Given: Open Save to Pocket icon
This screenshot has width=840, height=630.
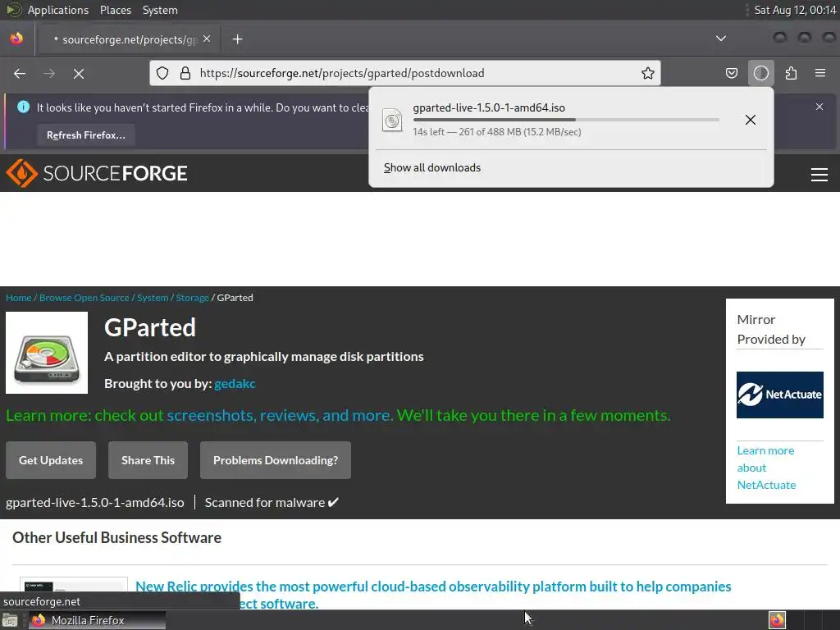Looking at the screenshot, I should [x=731, y=73].
